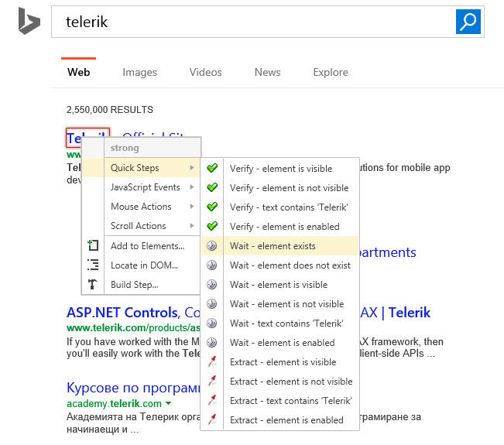Image resolution: width=504 pixels, height=445 pixels.
Task: Select 'Verify - element is visible' quick step
Action: click(x=280, y=169)
